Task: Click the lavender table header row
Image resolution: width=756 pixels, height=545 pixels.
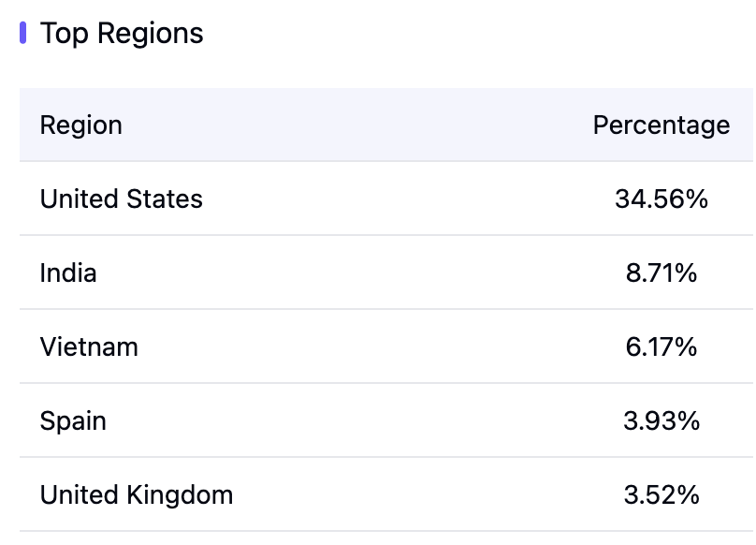Action: point(374,125)
